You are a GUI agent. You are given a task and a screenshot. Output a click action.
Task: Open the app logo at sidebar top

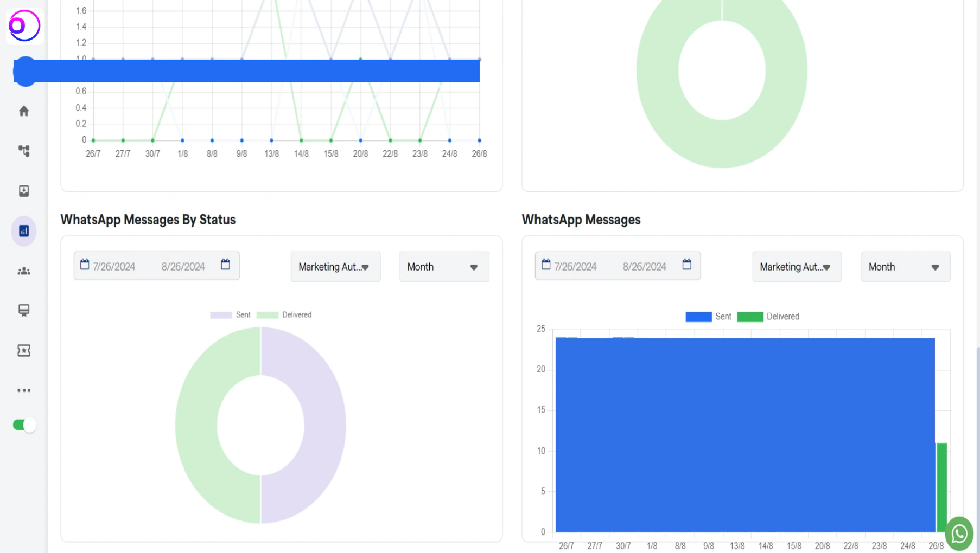24,25
